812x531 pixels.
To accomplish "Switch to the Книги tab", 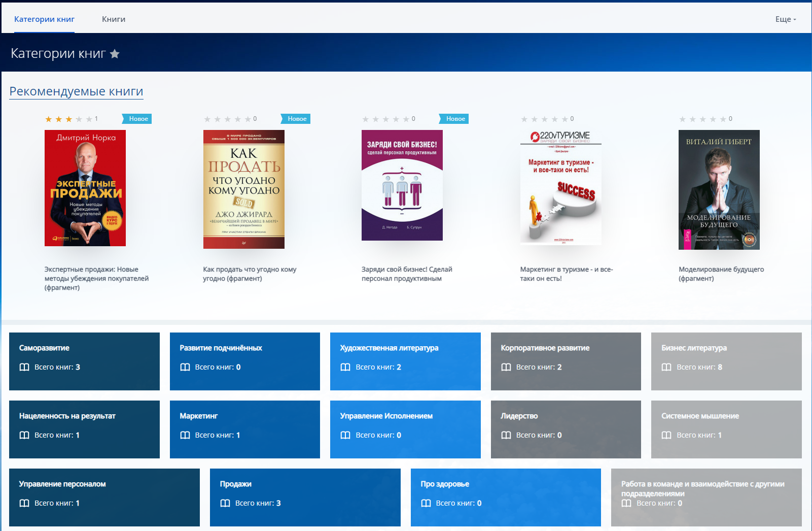I will 114,19.
